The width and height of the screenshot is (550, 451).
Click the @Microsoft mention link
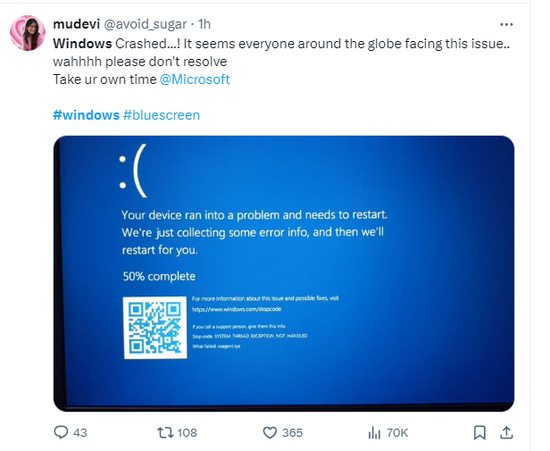coord(195,79)
